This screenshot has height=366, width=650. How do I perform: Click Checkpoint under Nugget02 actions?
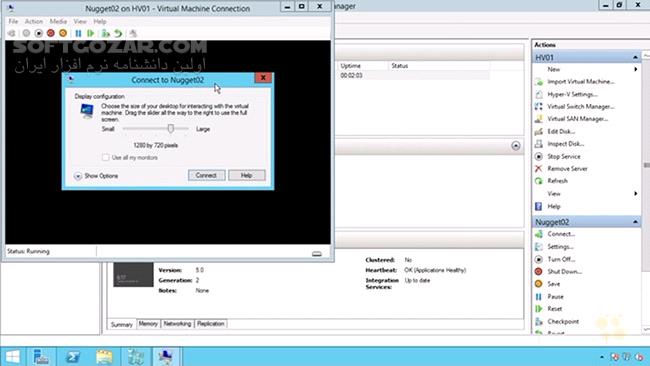pyautogui.click(x=563, y=322)
